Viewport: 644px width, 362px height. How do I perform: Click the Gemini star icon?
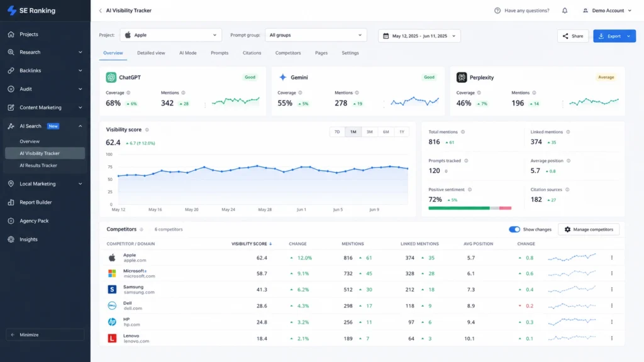pyautogui.click(x=283, y=77)
